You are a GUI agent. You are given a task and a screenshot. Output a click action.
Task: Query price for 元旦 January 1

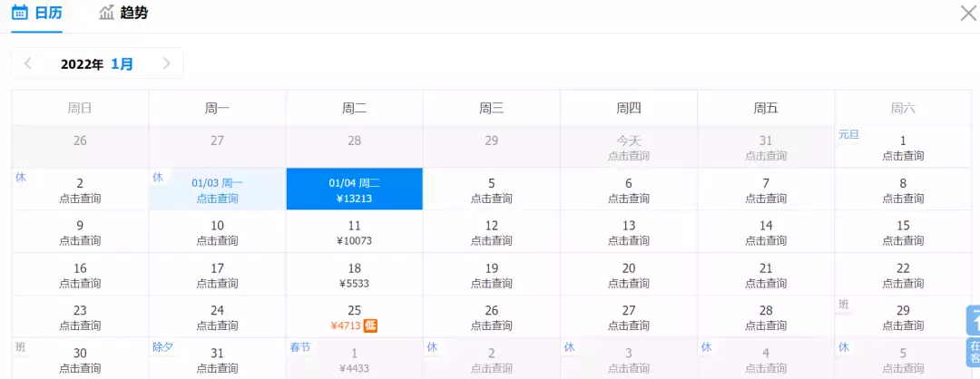pyautogui.click(x=903, y=156)
